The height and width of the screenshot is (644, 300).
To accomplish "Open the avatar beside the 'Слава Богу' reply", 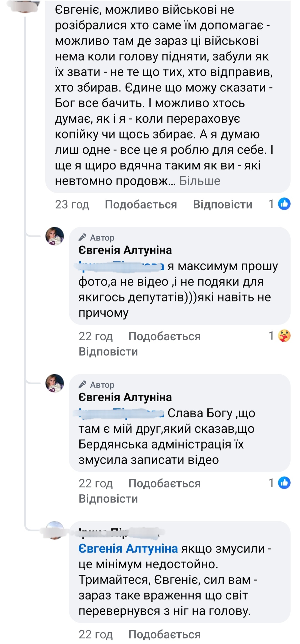I will (55, 383).
